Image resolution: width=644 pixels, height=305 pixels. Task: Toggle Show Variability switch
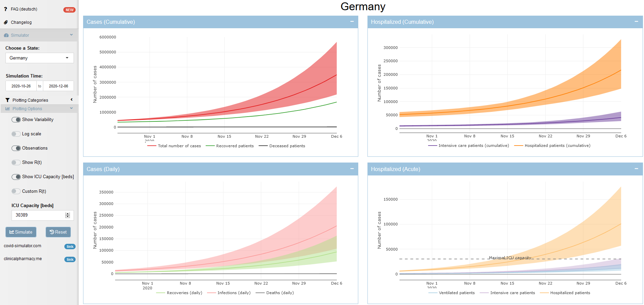tap(16, 120)
